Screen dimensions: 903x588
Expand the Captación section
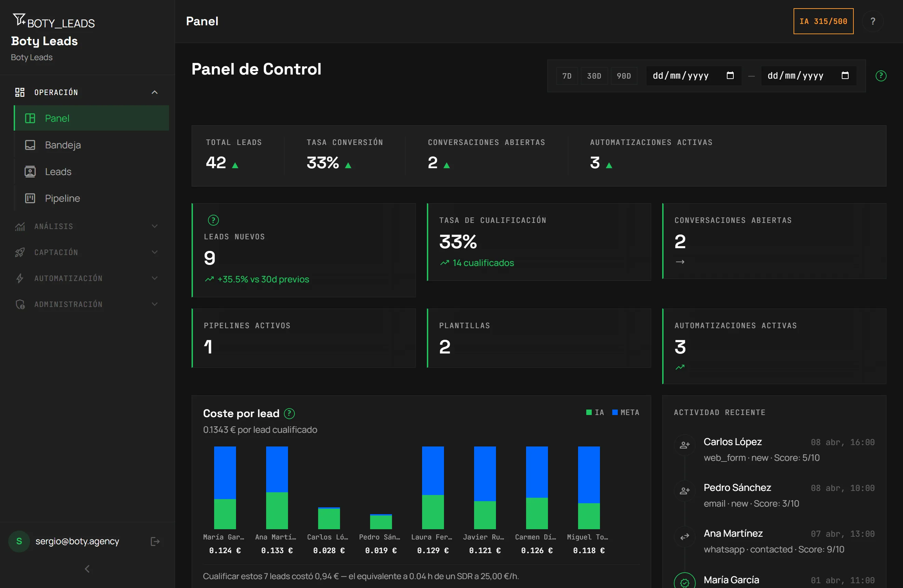click(x=154, y=252)
